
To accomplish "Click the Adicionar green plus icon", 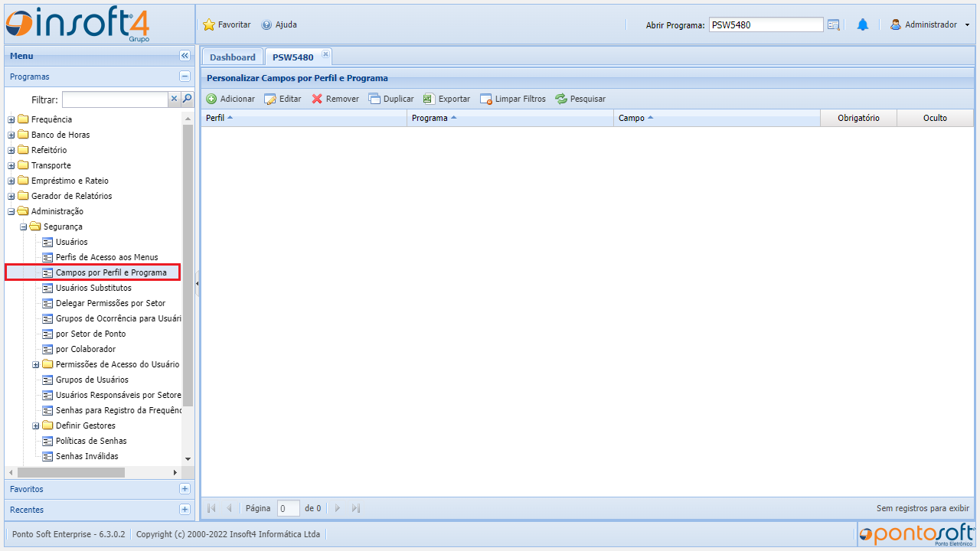I will tap(211, 99).
